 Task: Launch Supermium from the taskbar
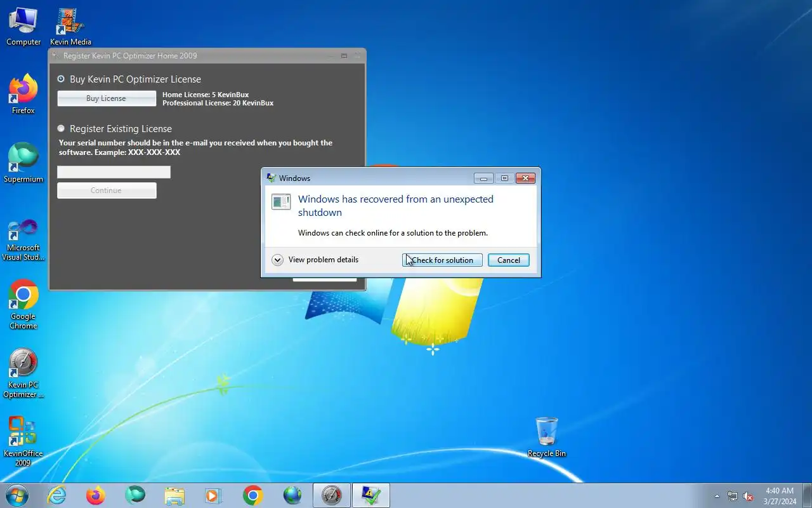(135, 495)
